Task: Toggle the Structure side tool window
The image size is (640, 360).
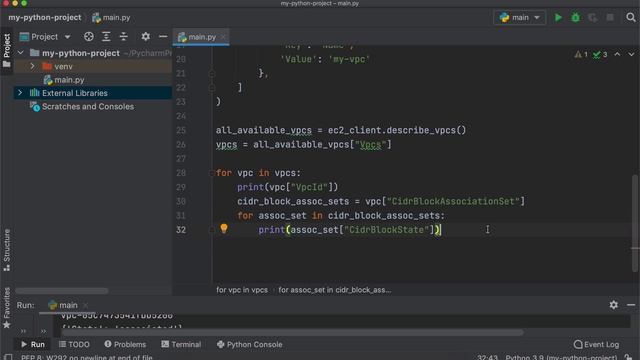Action: click(x=7, y=250)
